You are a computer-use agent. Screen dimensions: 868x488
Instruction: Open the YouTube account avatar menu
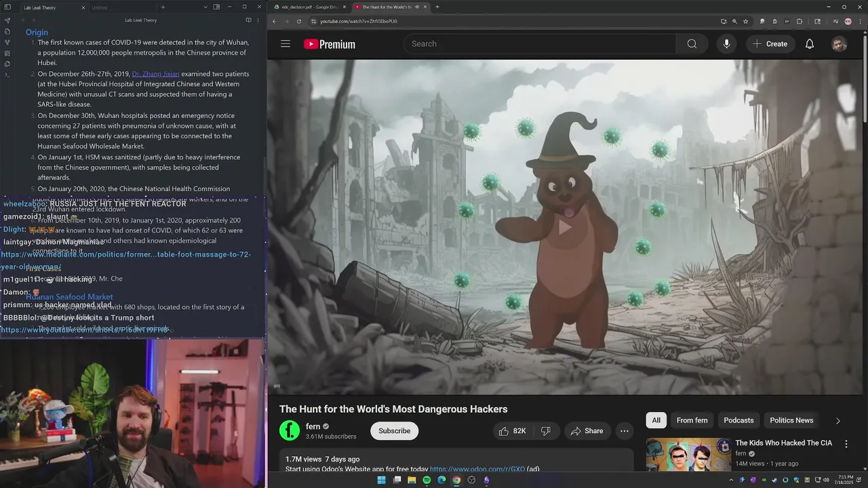click(840, 44)
